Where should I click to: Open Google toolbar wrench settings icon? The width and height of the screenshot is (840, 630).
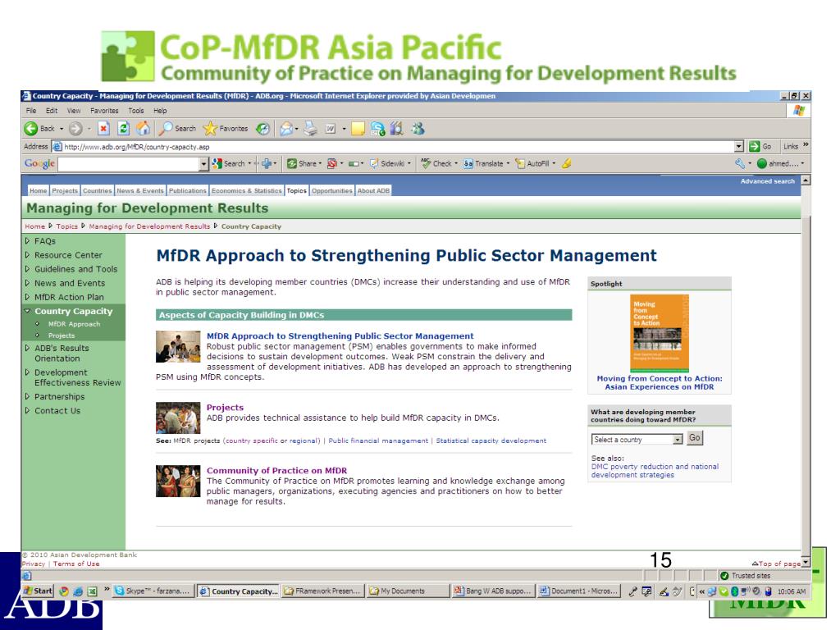point(740,164)
